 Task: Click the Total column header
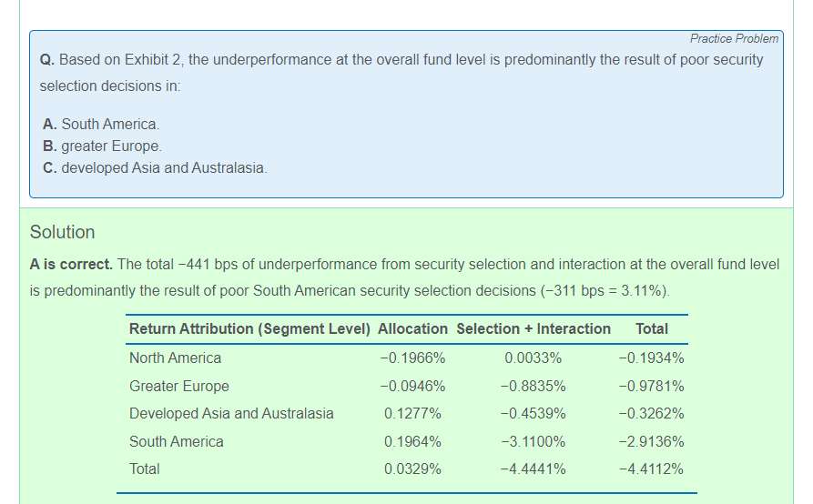(x=651, y=328)
